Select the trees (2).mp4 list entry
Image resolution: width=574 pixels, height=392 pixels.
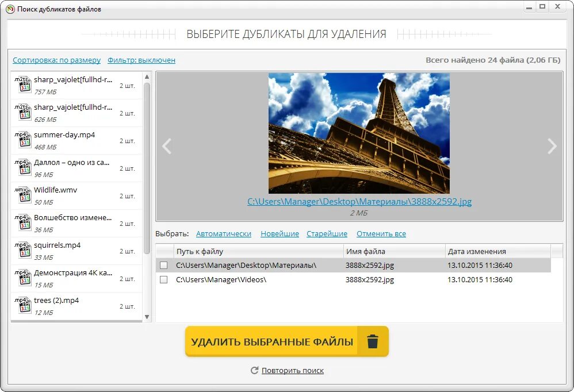click(x=76, y=306)
